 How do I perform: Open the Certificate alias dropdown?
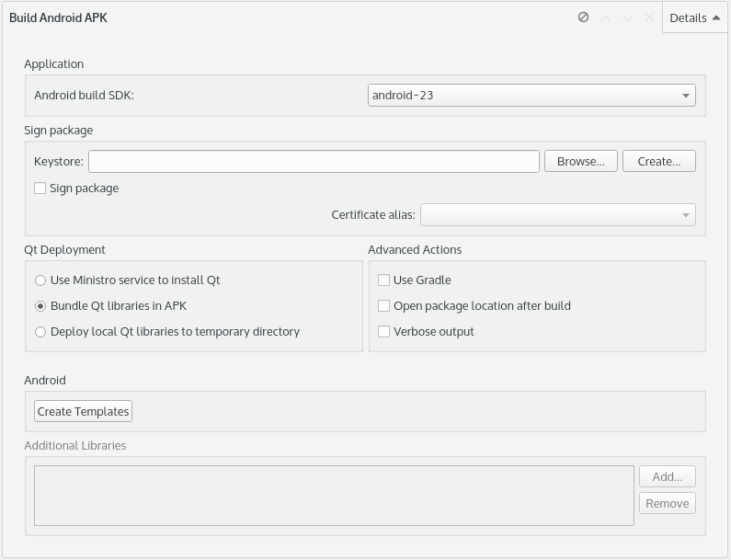point(557,214)
